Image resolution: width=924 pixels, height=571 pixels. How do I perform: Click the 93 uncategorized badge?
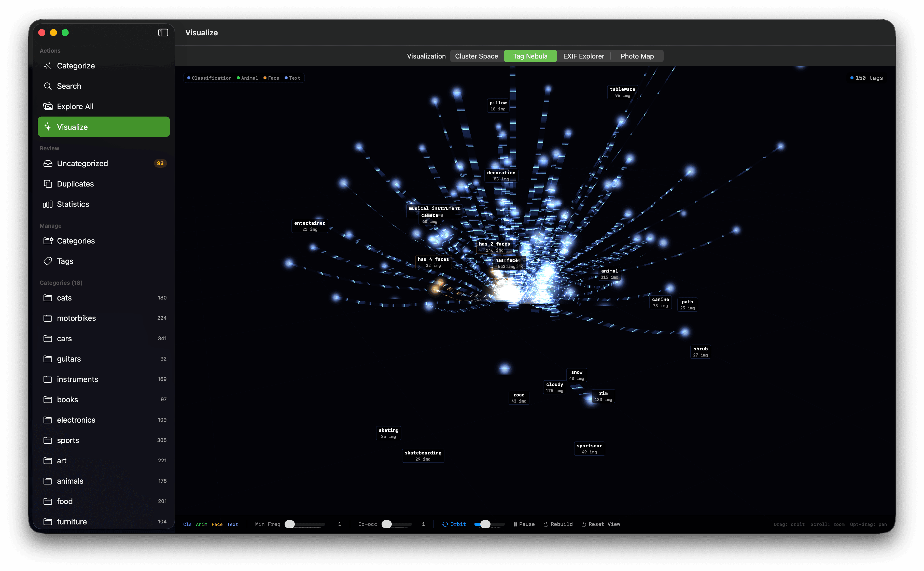[160, 164]
